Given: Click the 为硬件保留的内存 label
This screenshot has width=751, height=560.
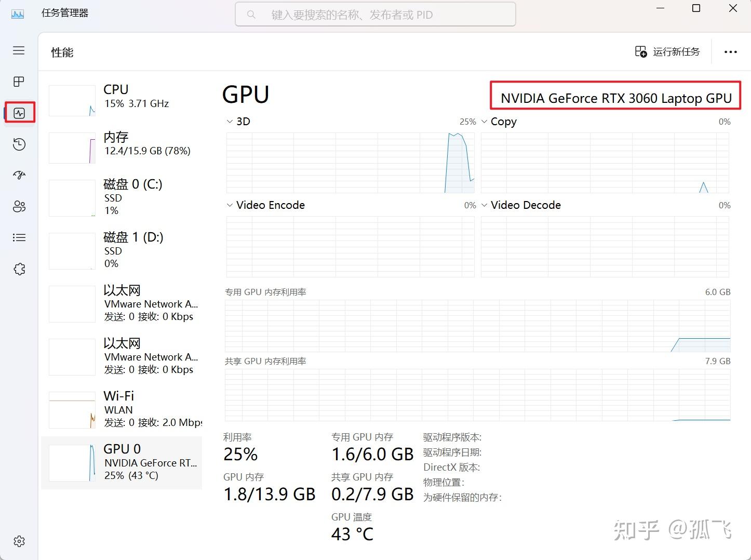Looking at the screenshot, I should point(462,498).
